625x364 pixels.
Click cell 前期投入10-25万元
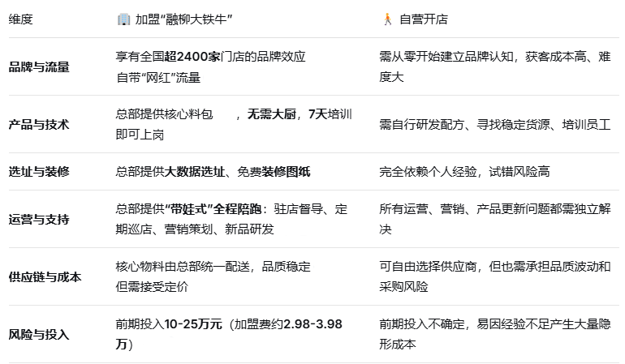(x=229, y=334)
